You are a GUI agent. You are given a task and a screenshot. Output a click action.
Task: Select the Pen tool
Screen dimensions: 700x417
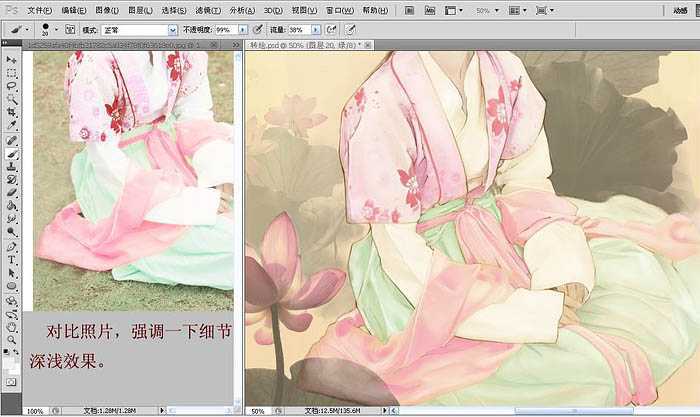[12, 247]
